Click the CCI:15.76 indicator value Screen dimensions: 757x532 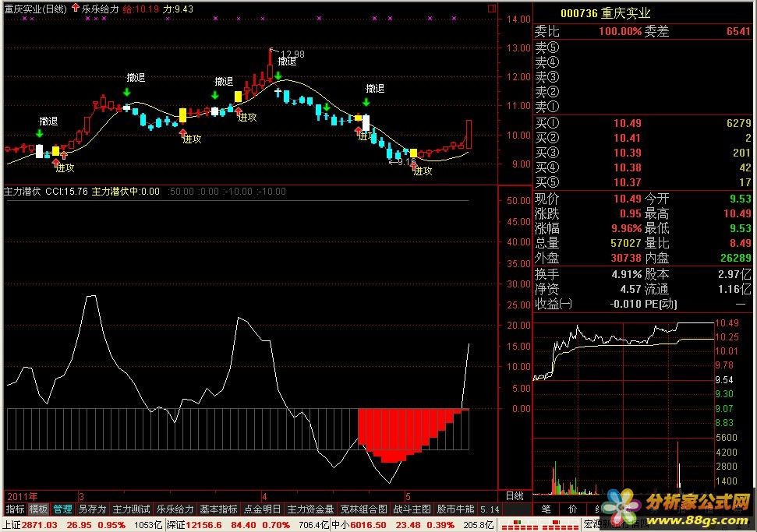(x=66, y=192)
